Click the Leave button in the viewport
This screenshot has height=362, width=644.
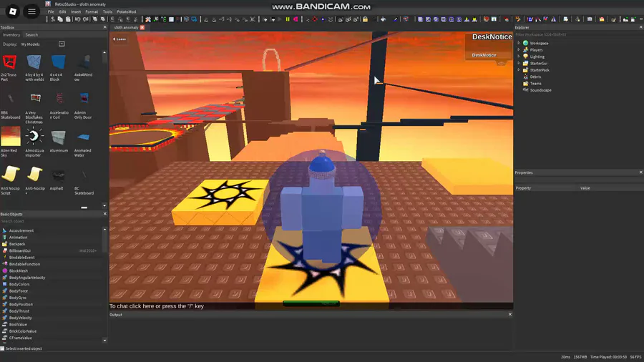119,39
